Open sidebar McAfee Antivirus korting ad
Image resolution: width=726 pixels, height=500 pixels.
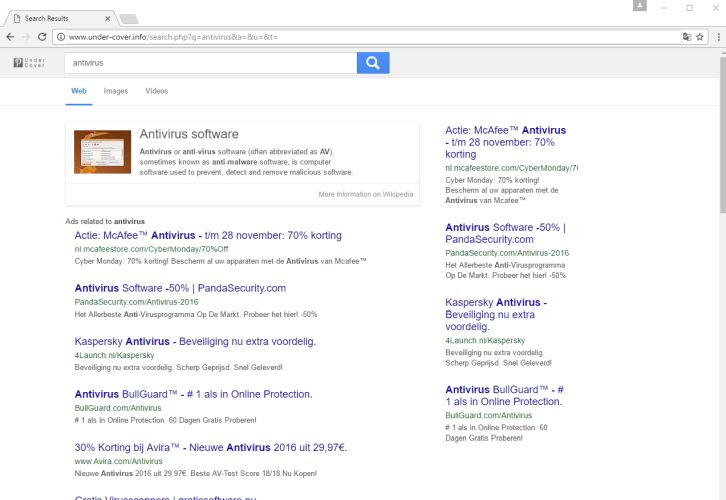point(506,142)
